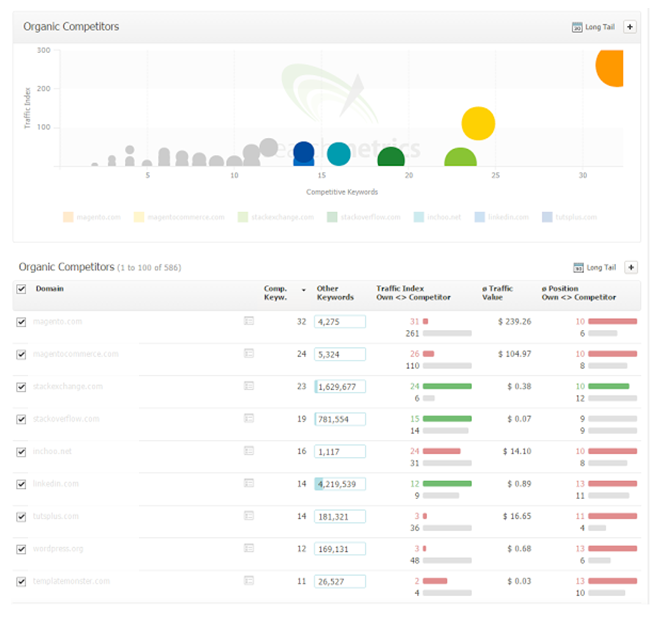Open the tutsplus.com domain link

point(55,516)
